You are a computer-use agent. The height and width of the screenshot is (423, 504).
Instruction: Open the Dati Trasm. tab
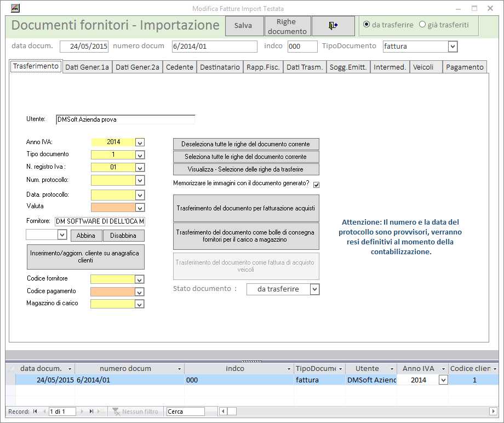[305, 67]
